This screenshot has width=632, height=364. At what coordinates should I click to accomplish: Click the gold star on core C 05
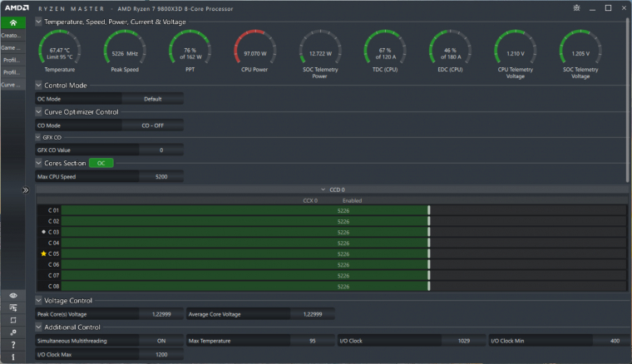(x=43, y=253)
